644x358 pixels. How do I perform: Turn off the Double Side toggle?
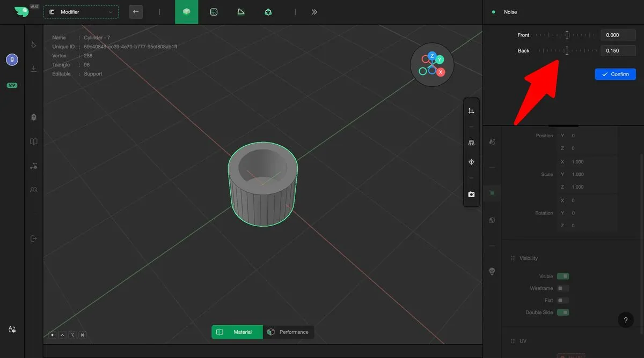[x=562, y=312]
